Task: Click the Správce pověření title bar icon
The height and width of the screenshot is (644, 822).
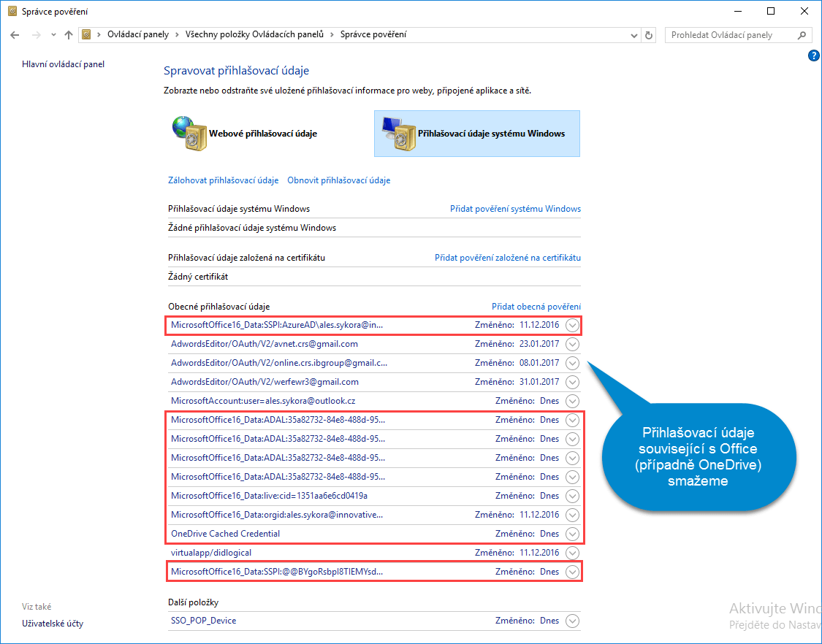Action: tap(12, 11)
